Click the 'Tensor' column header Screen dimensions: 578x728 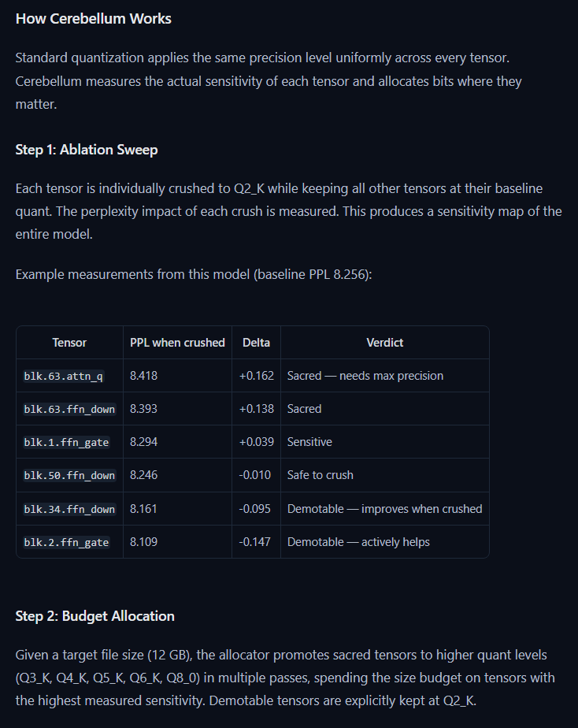tap(69, 343)
